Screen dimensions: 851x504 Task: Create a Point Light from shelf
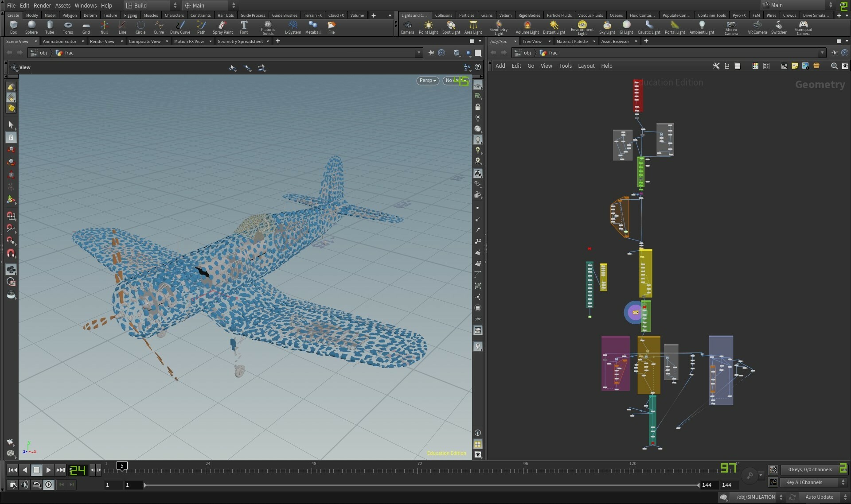click(428, 27)
